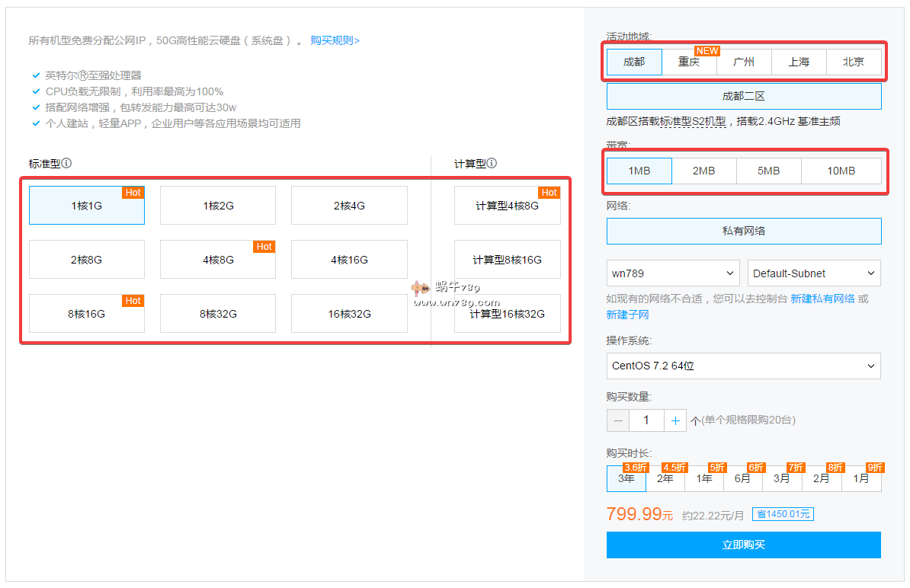Select 5MB bandwidth option

click(768, 171)
